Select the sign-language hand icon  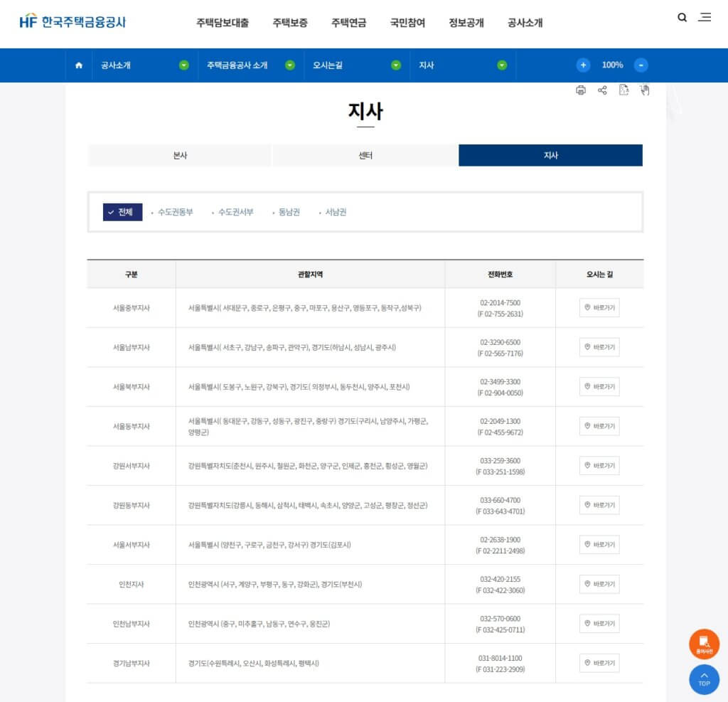(x=645, y=90)
